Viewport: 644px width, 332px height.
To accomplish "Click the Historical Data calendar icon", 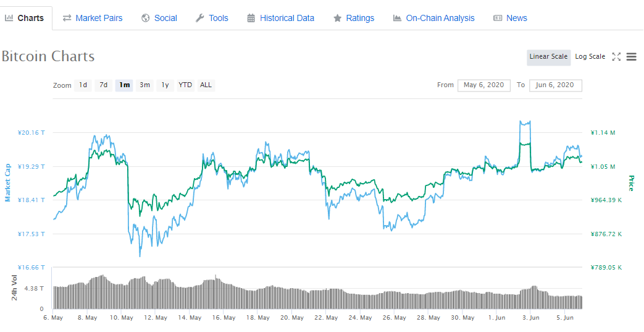I will 251,18.
